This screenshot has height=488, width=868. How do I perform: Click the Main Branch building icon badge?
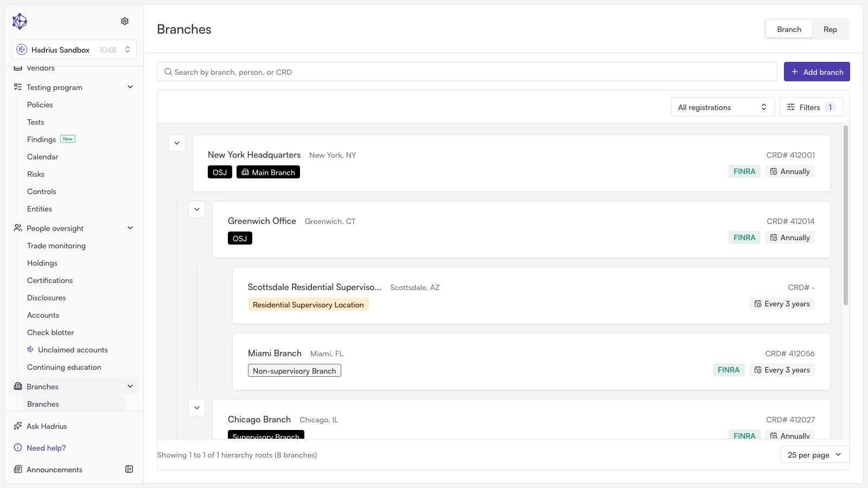pos(245,172)
